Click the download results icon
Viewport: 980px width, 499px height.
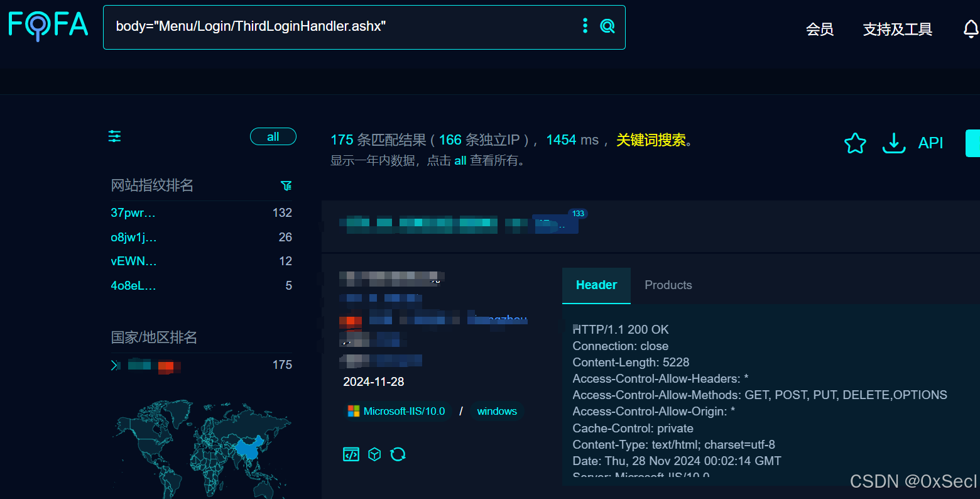click(893, 143)
